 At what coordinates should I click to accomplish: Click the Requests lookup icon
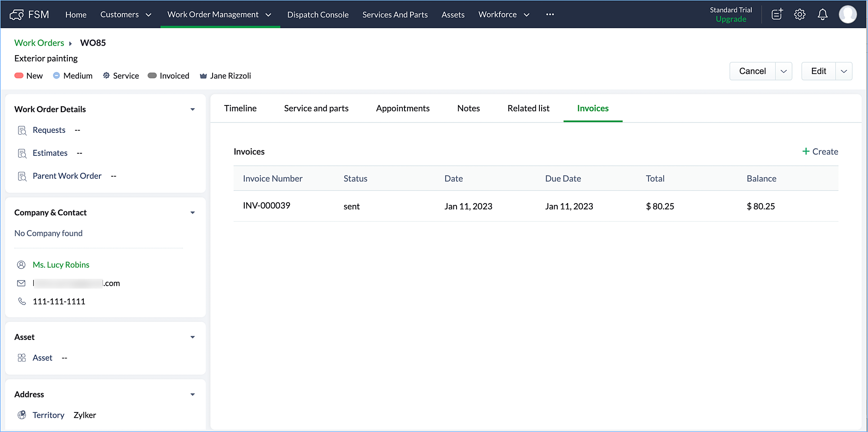click(22, 130)
